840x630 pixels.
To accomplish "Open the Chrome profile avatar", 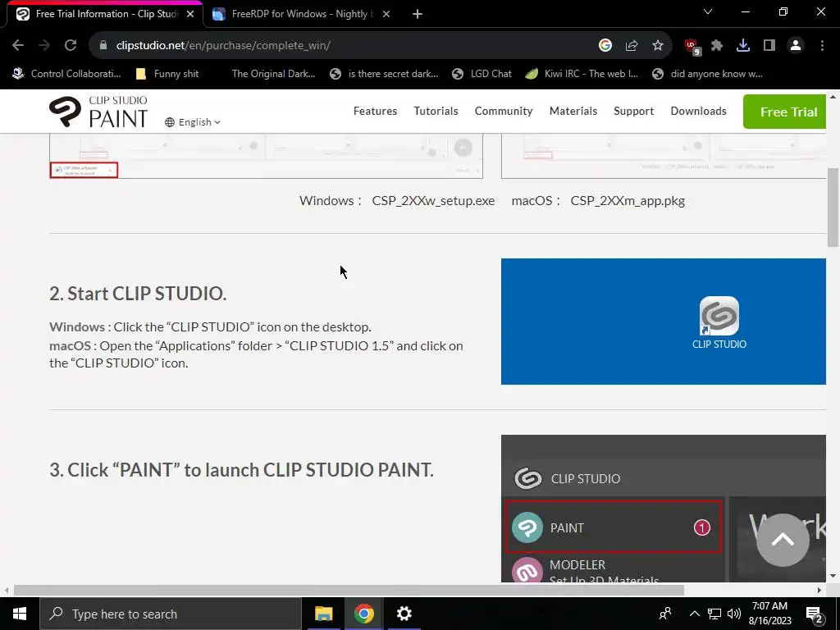I will coord(796,46).
